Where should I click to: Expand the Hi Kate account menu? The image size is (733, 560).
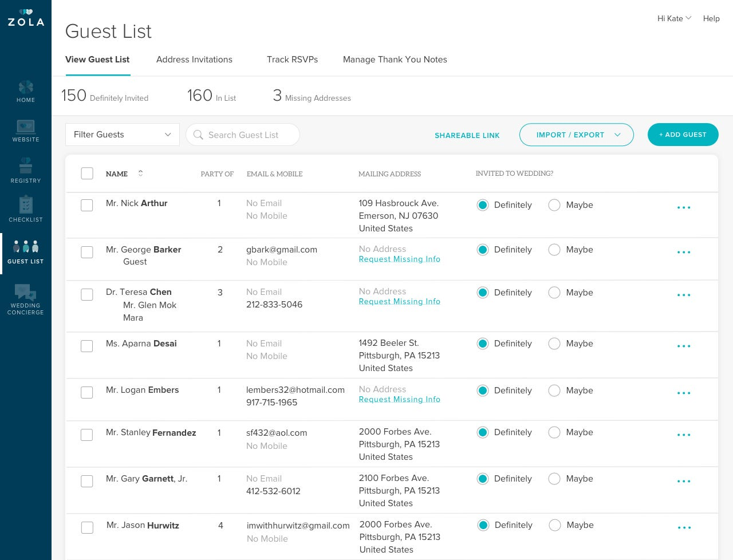674,18
